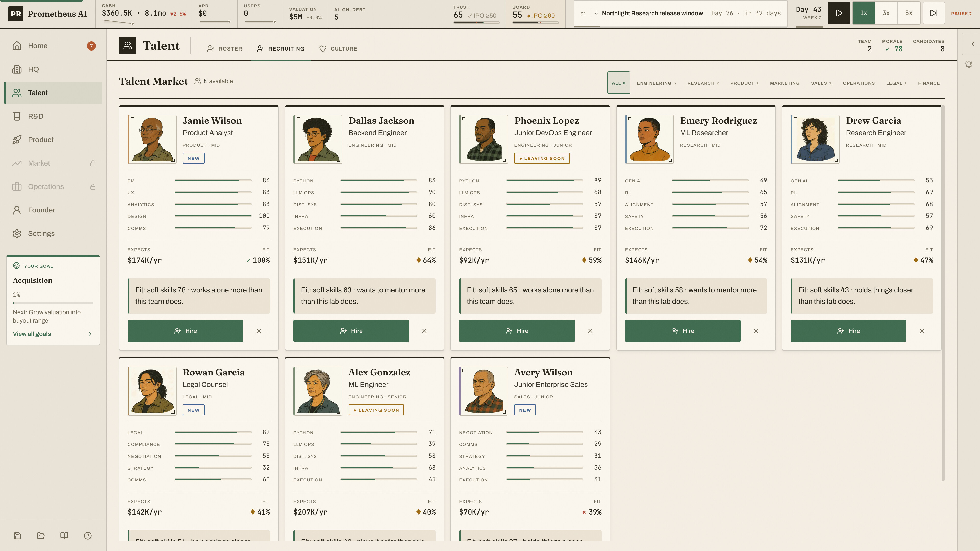
Task: Dismiss candidate Emery Rodriguez
Action: [x=756, y=331]
